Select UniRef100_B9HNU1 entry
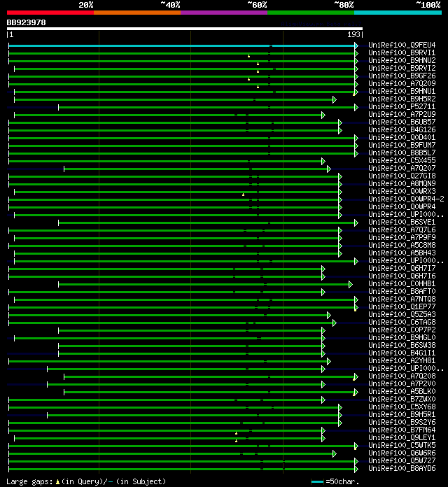This screenshot has height=487, width=448. [402, 91]
